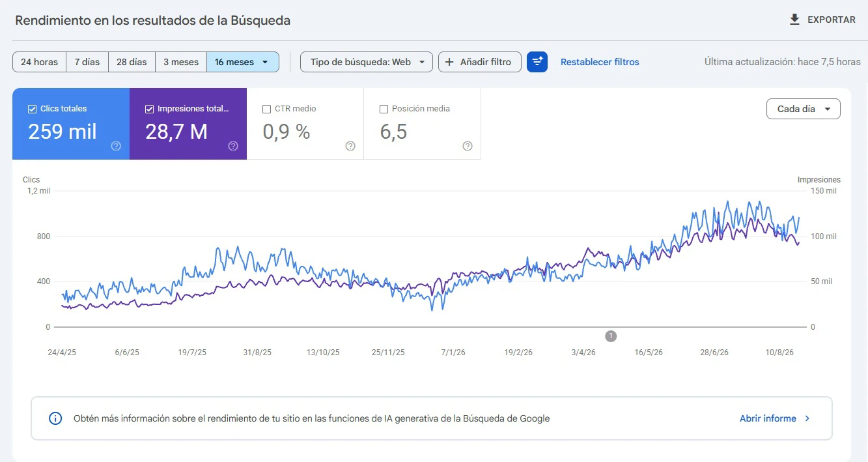Viewport: 868px width, 462px height.
Task: Uncheck the Impresiones totales checkbox
Action: 149,109
